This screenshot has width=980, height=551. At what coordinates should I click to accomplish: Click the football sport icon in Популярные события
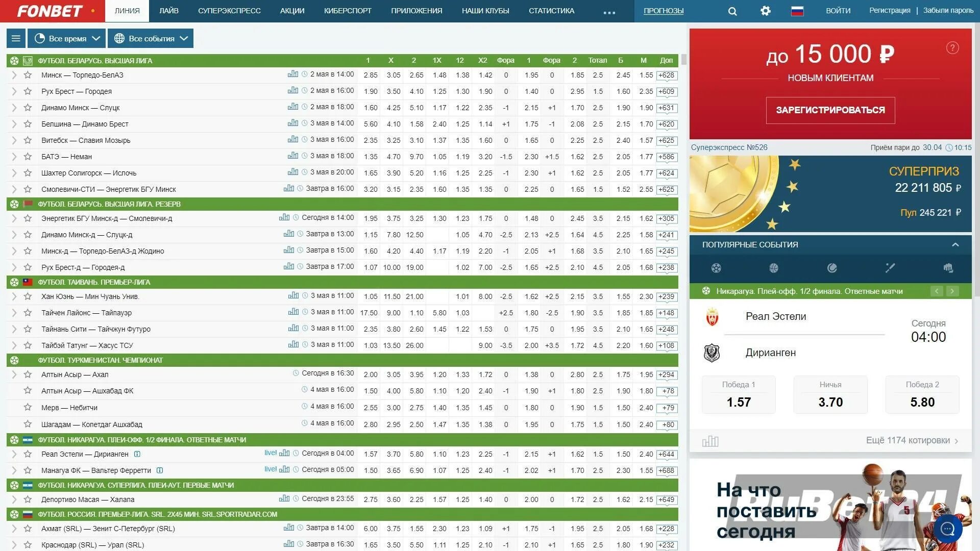pos(716,269)
